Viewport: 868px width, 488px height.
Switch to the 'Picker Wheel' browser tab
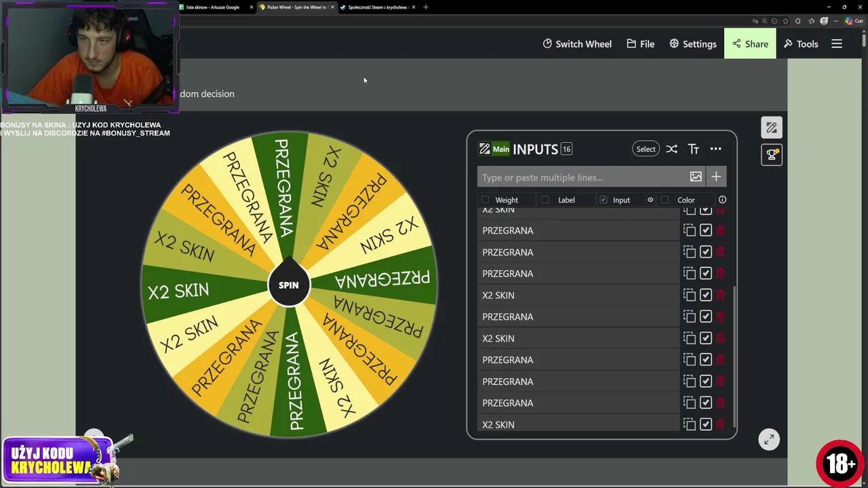point(296,7)
